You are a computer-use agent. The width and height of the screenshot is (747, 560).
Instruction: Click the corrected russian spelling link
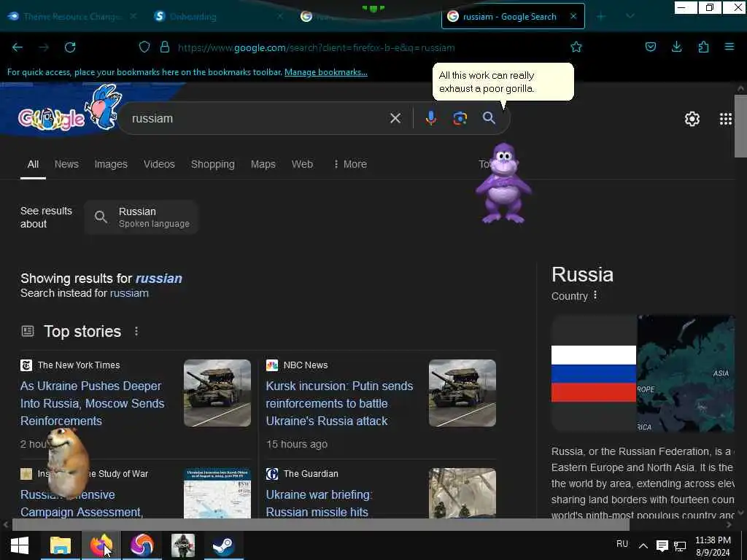(158, 279)
